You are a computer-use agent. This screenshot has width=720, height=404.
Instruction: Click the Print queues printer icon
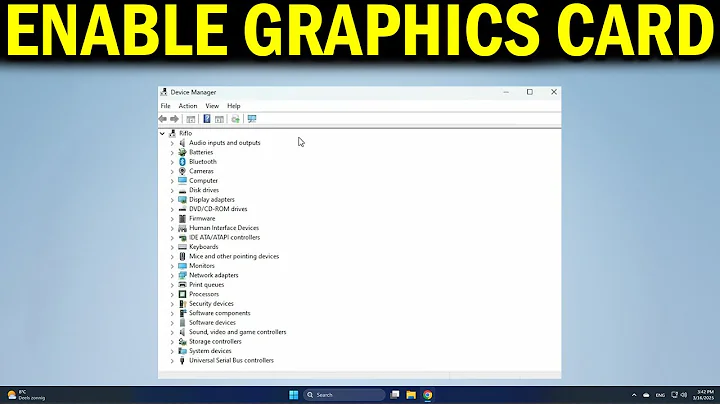(182, 285)
